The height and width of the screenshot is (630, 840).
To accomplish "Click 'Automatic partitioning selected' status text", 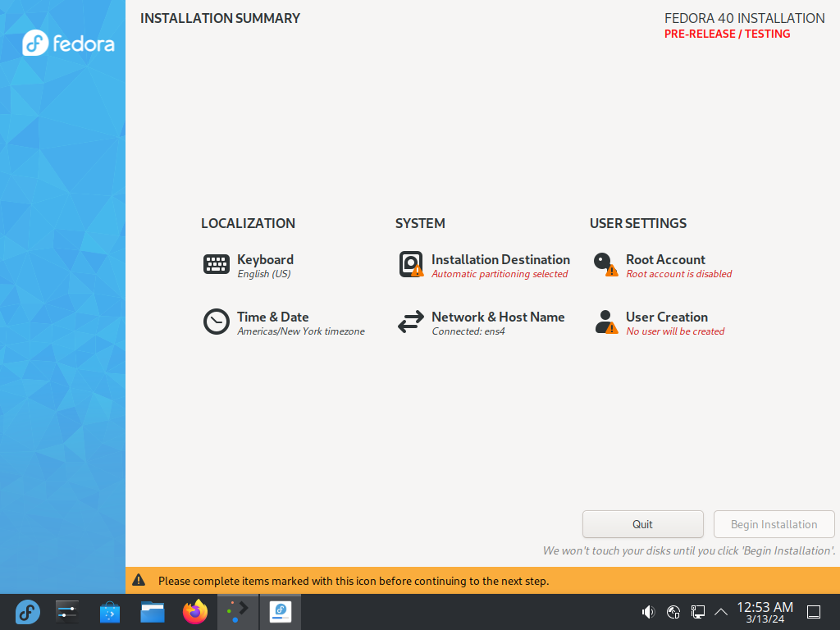I will pos(500,274).
